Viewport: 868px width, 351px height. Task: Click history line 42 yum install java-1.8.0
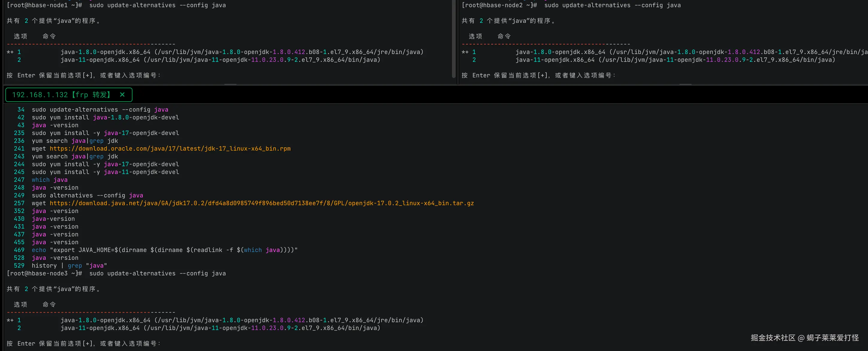tap(105, 118)
